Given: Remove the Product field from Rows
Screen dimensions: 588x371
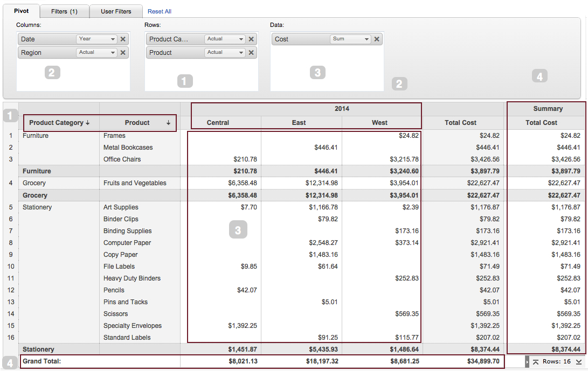Looking at the screenshot, I should (251, 53).
